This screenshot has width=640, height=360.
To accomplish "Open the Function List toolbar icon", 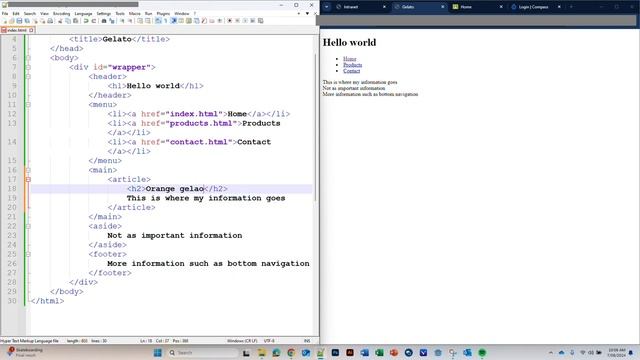I will click(204, 21).
